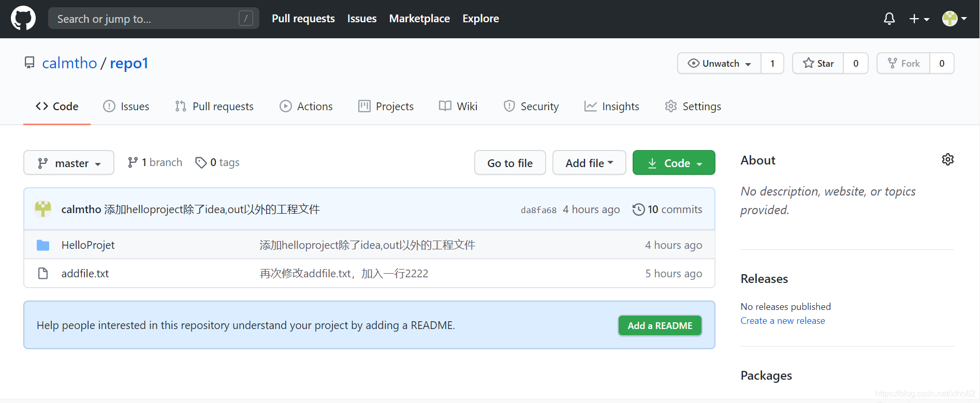Click the Fork button
The image size is (980, 403).
click(903, 63)
